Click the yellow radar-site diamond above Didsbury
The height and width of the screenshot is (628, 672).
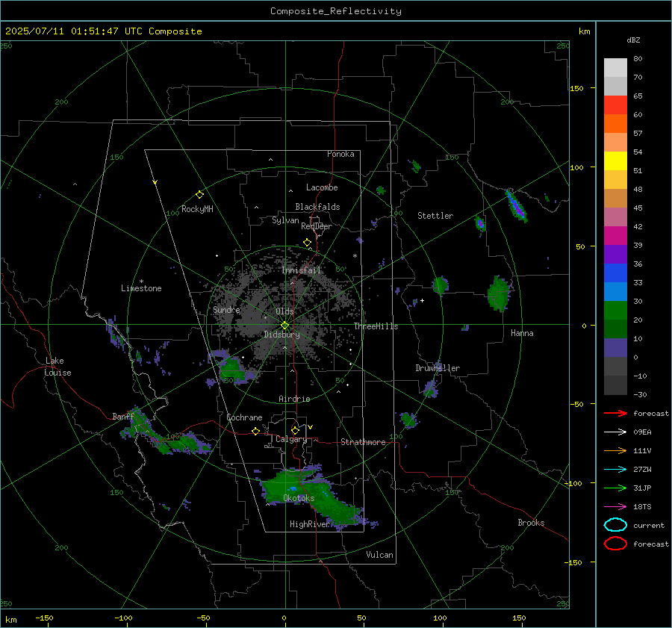(x=284, y=326)
